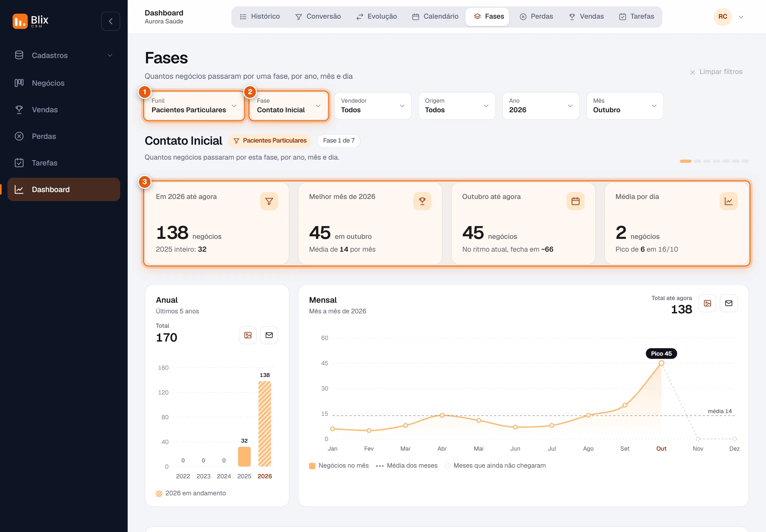The height and width of the screenshot is (532, 766).
Task: Open the Origem filter dropdown
Action: [x=457, y=106]
